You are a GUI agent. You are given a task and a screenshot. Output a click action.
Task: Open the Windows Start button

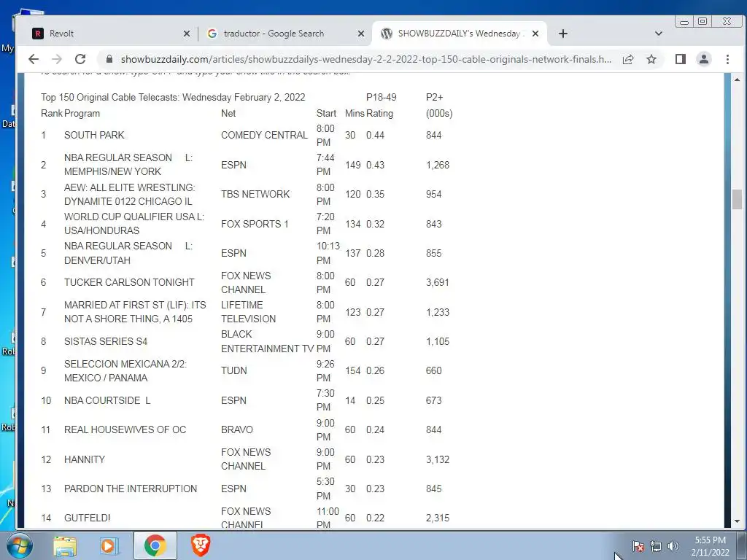[x=19, y=545]
